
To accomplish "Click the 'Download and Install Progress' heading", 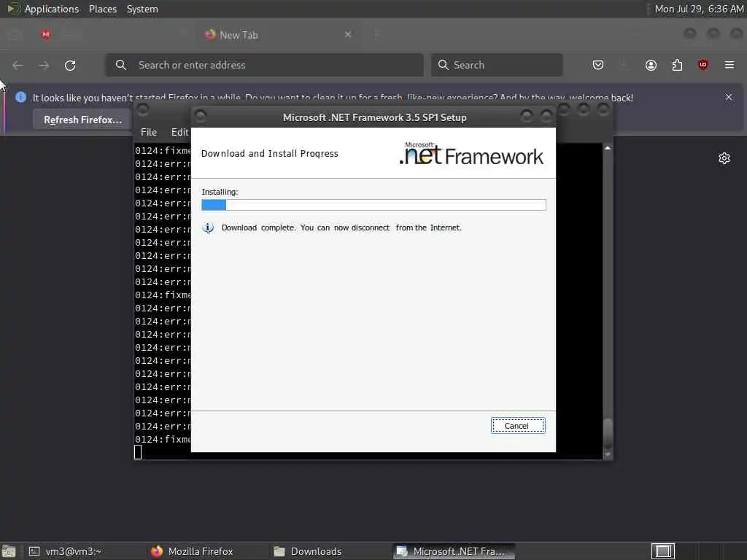I will tap(270, 153).
